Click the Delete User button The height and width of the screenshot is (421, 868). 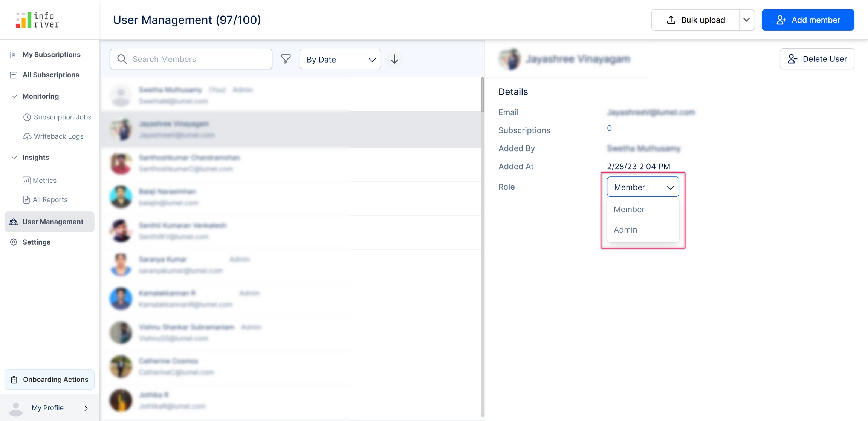tap(817, 59)
